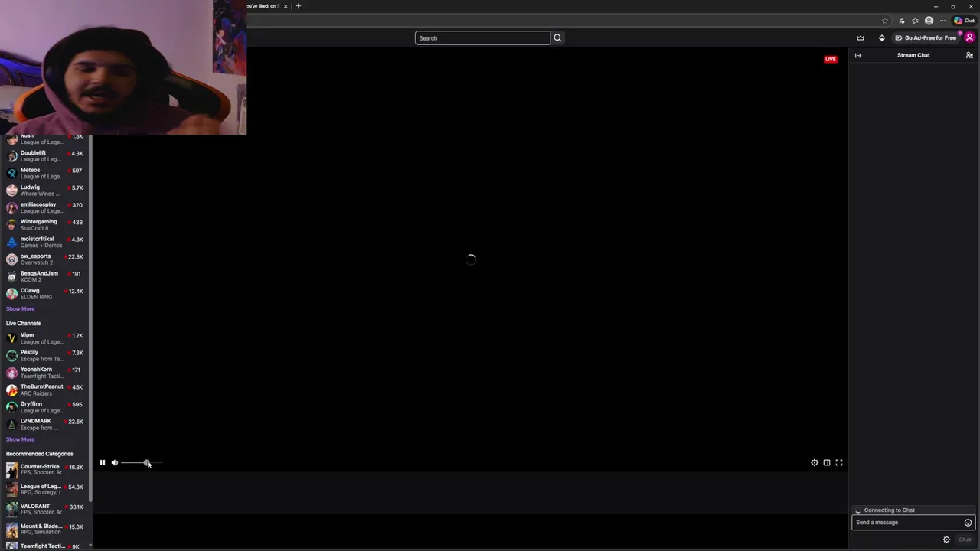
Task: Open a new browser tab
Action: [x=299, y=6]
